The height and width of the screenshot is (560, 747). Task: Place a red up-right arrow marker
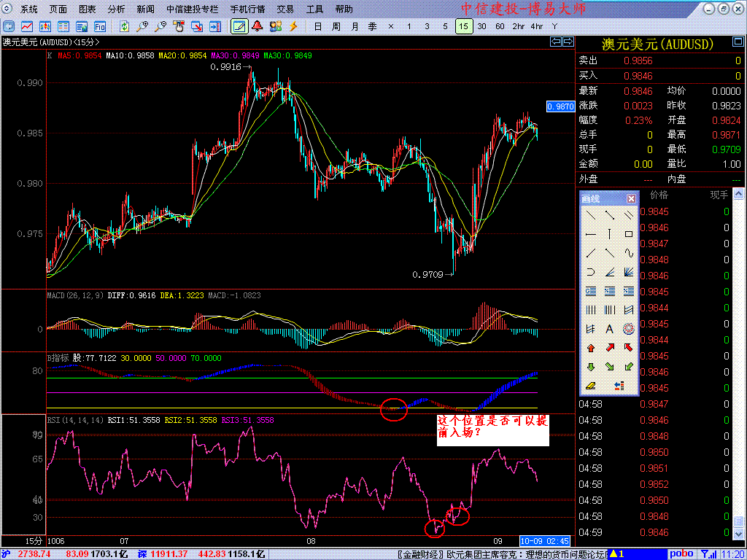pyautogui.click(x=609, y=348)
